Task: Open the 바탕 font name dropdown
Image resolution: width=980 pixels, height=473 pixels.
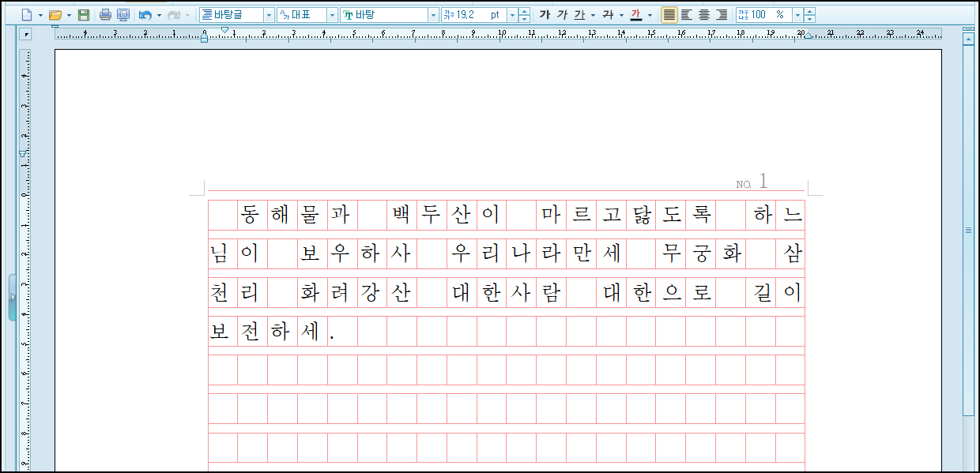Action: coord(433,15)
